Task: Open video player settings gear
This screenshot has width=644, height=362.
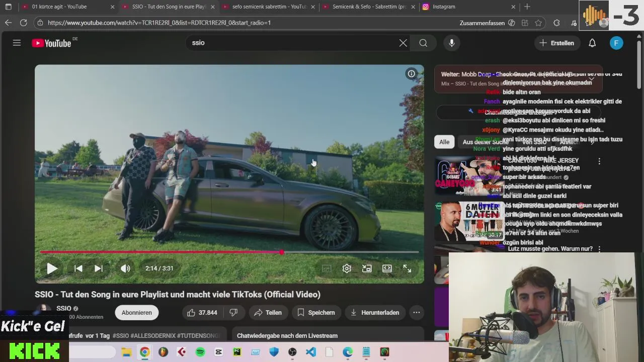Action: [x=347, y=268]
